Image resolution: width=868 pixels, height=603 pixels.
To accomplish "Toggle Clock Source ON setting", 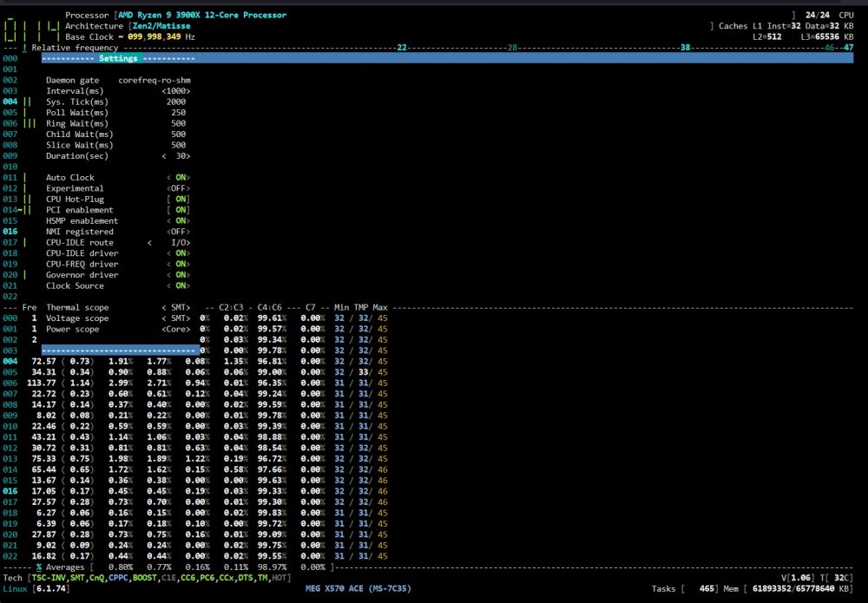I will click(178, 286).
